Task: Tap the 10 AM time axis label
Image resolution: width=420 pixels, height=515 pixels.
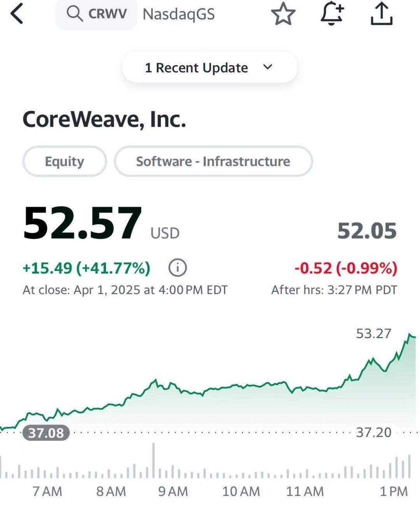Action: (x=241, y=491)
